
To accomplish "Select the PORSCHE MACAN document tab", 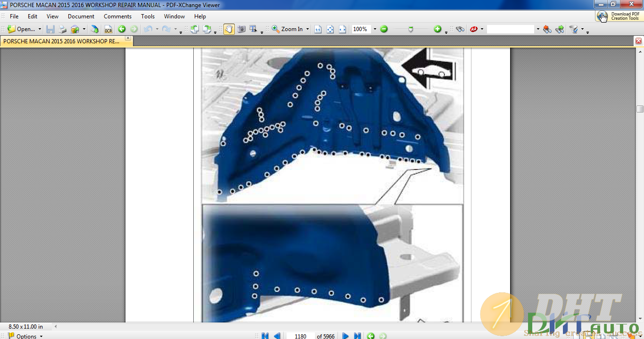I will 61,41.
